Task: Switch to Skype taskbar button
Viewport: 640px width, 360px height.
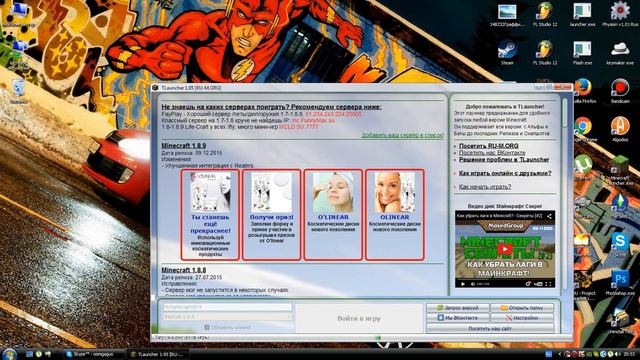Action: click(94, 354)
